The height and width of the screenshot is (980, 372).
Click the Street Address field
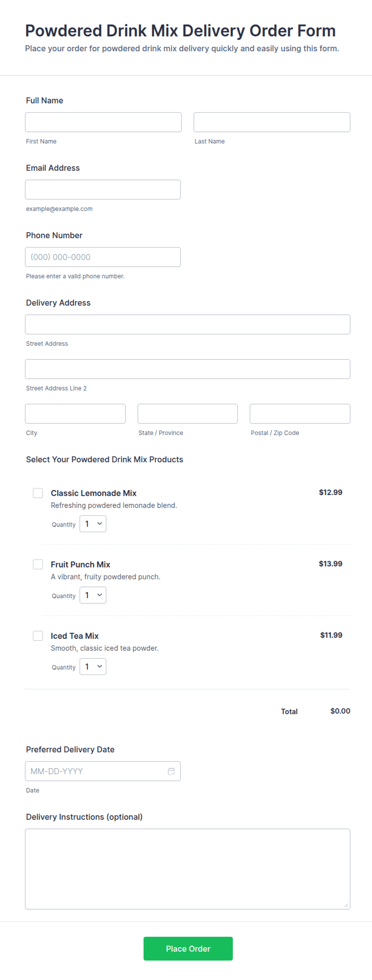[x=188, y=324]
